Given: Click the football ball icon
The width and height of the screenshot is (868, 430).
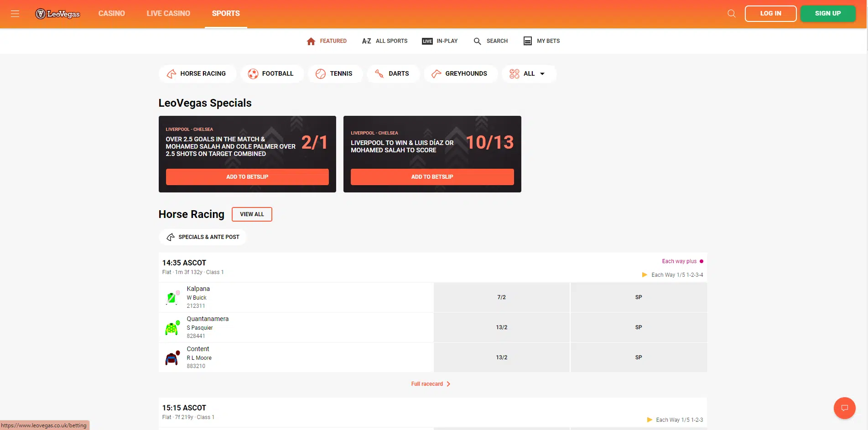Looking at the screenshot, I should point(253,74).
